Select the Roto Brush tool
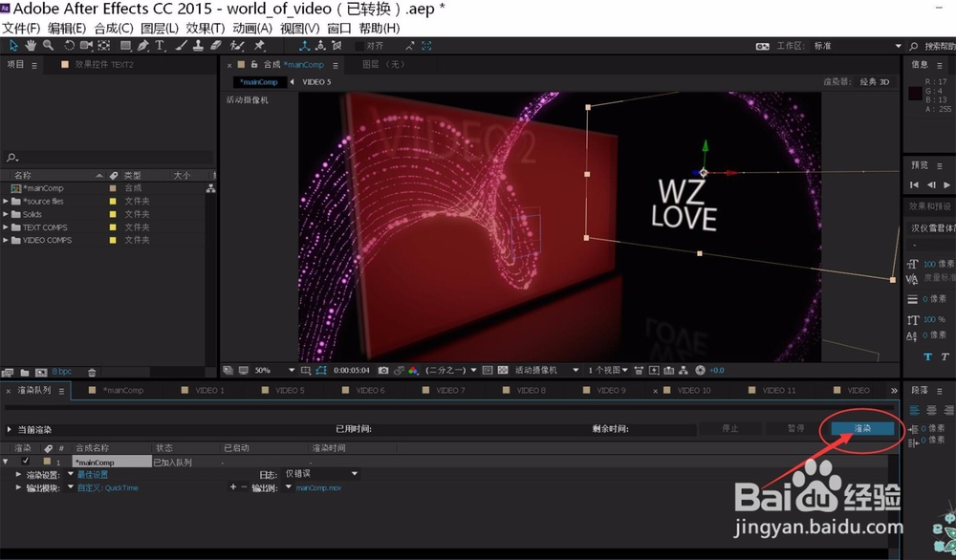The image size is (956, 560). pos(236,46)
